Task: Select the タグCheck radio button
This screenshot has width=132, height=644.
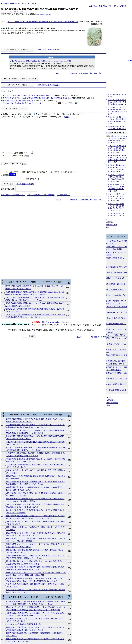Action: tap(4, 117)
